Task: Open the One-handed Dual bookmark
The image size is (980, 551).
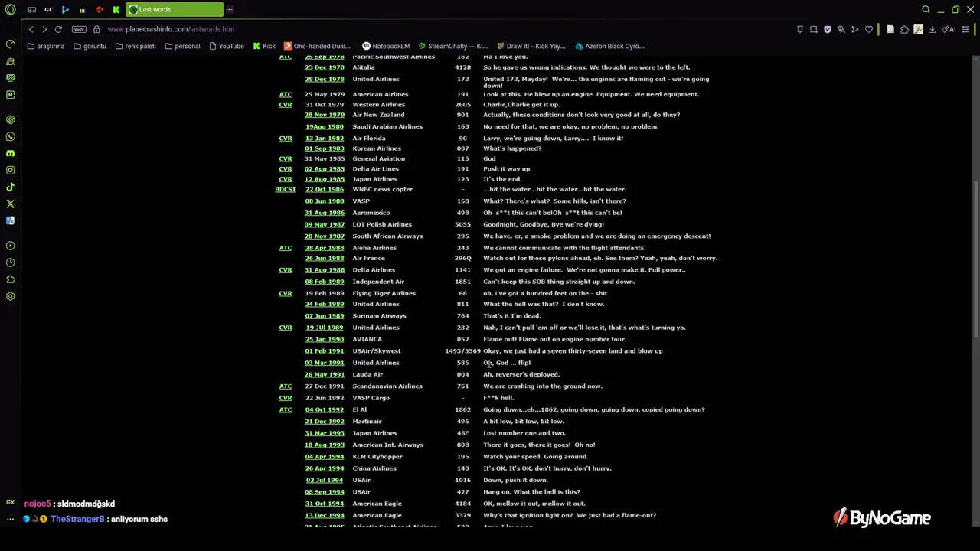Action: 317,46
